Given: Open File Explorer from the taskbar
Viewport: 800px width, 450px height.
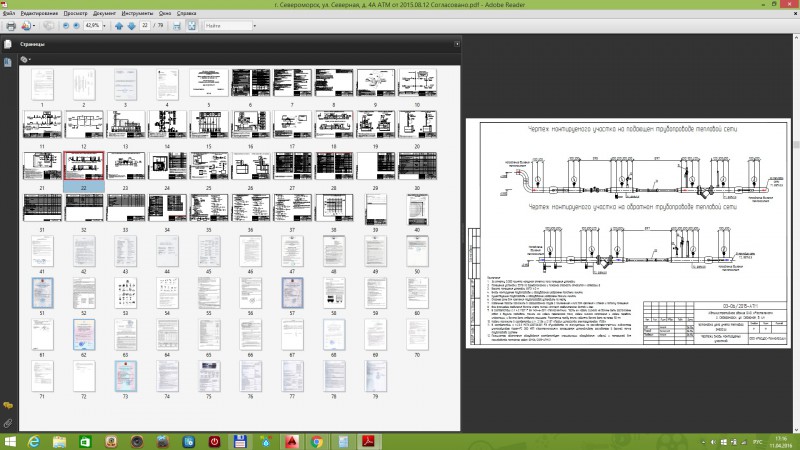Looking at the screenshot, I should (x=59, y=441).
